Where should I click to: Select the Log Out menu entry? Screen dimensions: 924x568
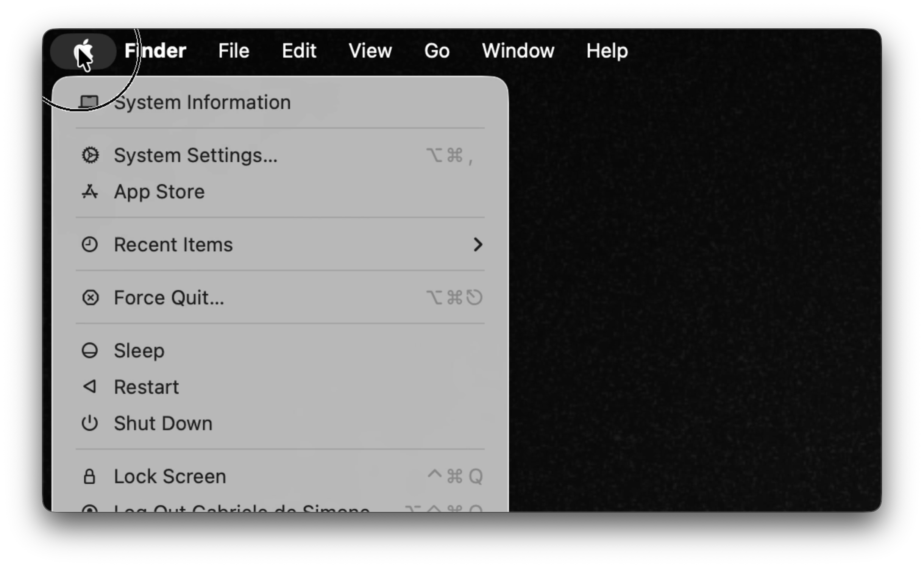(x=242, y=508)
